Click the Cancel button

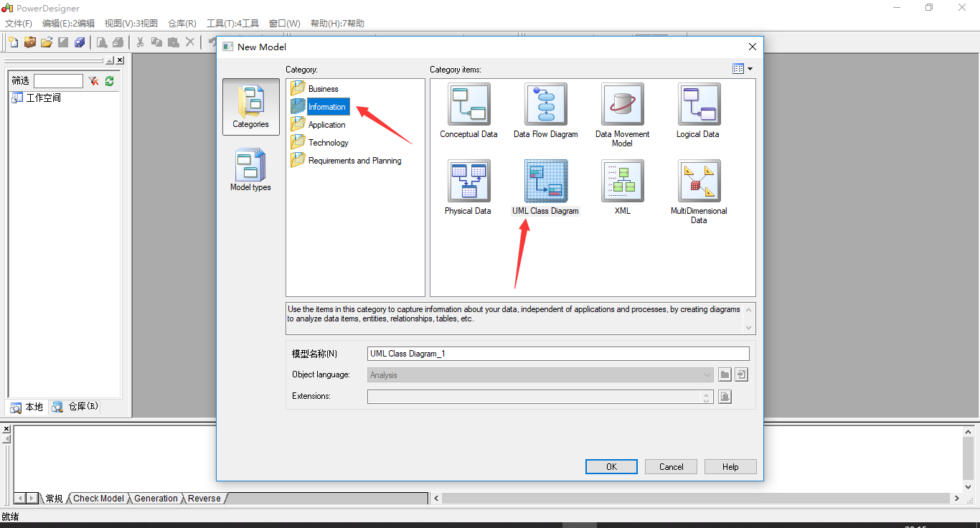point(670,466)
